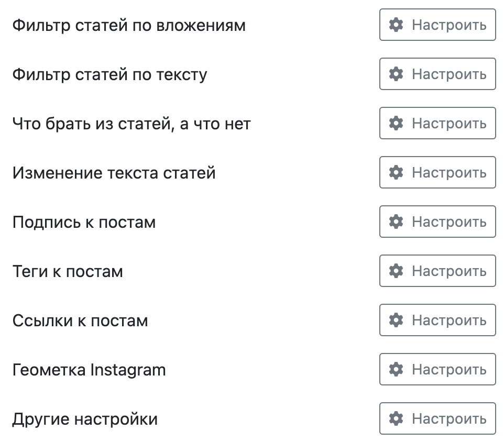504x442 pixels.
Task: Click the gear icon for Теги к постам
Action: point(397,271)
